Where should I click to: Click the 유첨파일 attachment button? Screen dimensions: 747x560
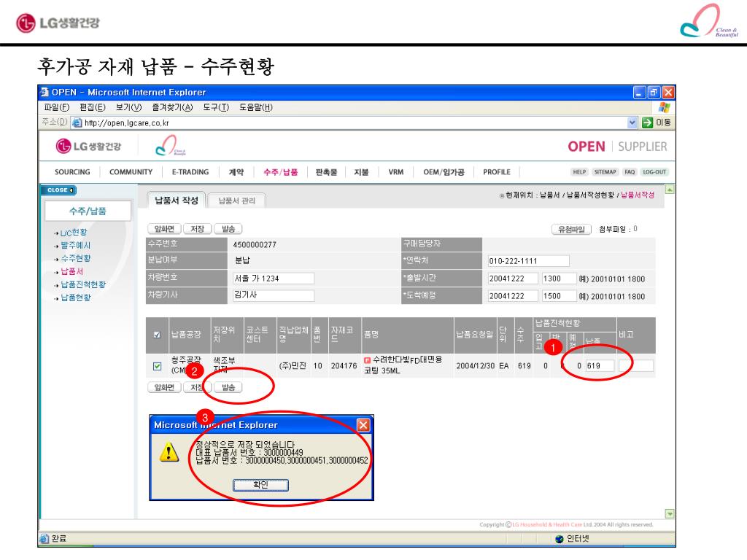(x=571, y=230)
